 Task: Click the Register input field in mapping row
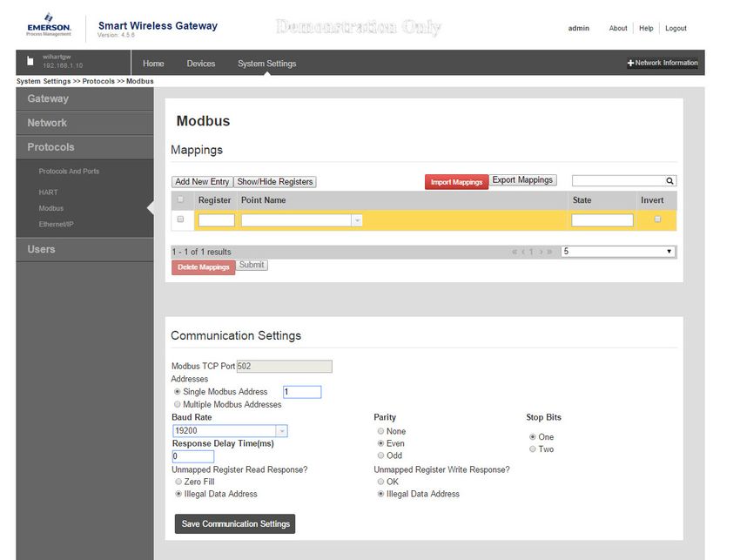[x=217, y=220]
